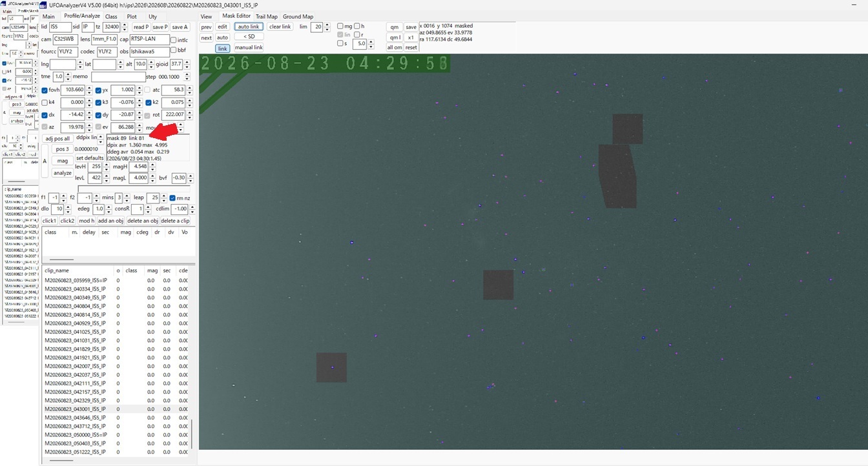The width and height of the screenshot is (868, 466).
Task: Enable the mg checkbox in Mask Editor
Action: point(340,26)
